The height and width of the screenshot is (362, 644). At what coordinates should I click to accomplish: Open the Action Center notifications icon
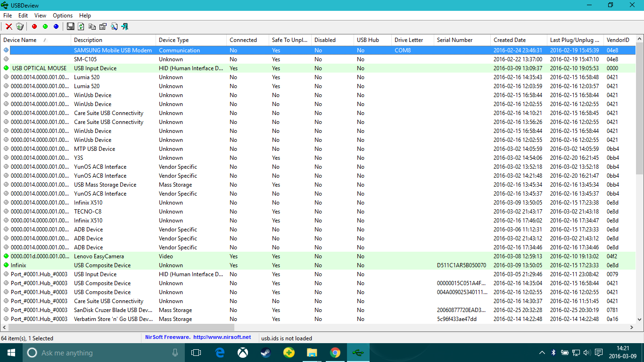(x=599, y=353)
